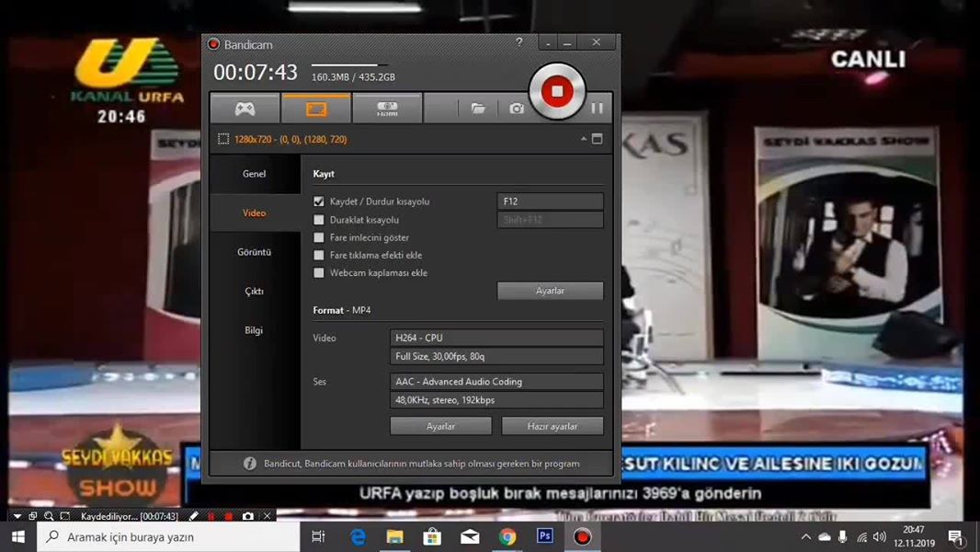Take a screenshot with Bandicam camera icon
Viewport: 980px width, 552px height.
[x=517, y=109]
